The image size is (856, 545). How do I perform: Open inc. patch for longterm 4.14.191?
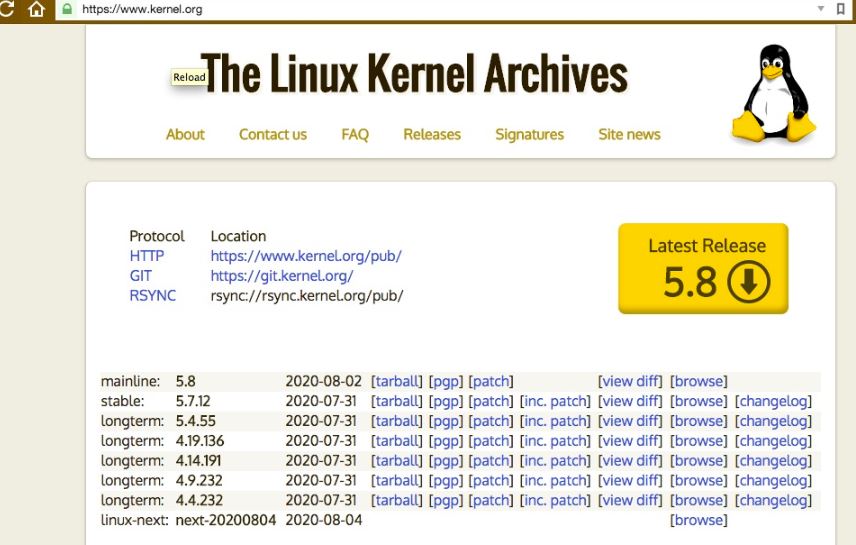click(x=555, y=461)
